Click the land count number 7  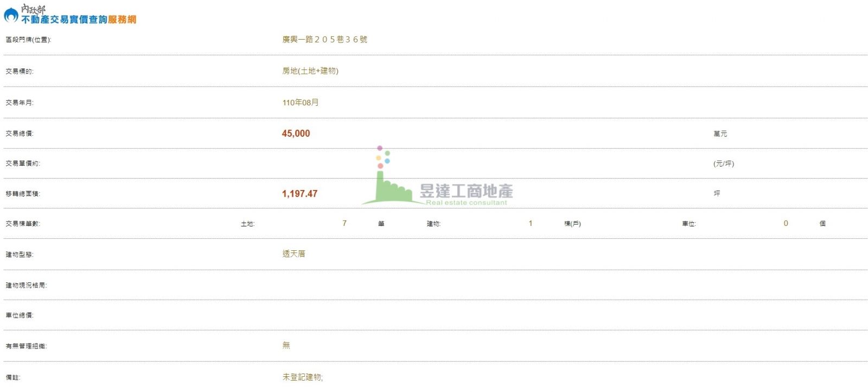[344, 223]
